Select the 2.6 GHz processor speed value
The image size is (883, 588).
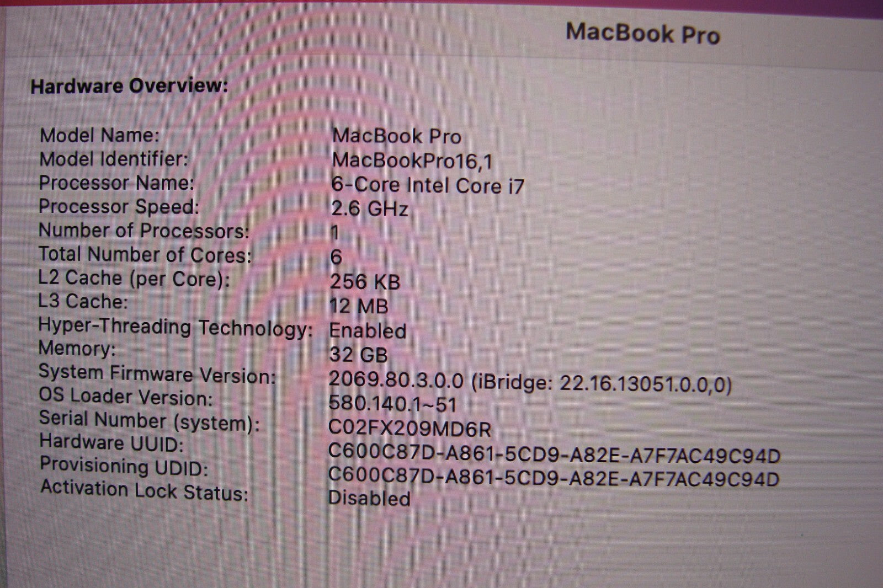[x=370, y=209]
